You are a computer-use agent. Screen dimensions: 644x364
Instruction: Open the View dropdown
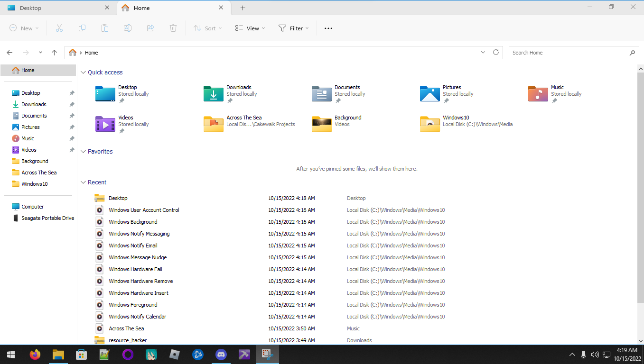[250, 28]
